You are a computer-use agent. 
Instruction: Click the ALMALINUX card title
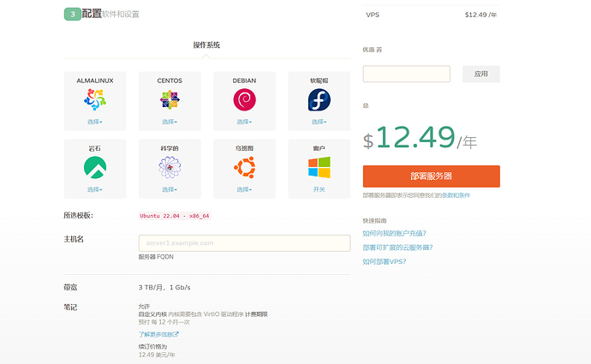pos(95,81)
